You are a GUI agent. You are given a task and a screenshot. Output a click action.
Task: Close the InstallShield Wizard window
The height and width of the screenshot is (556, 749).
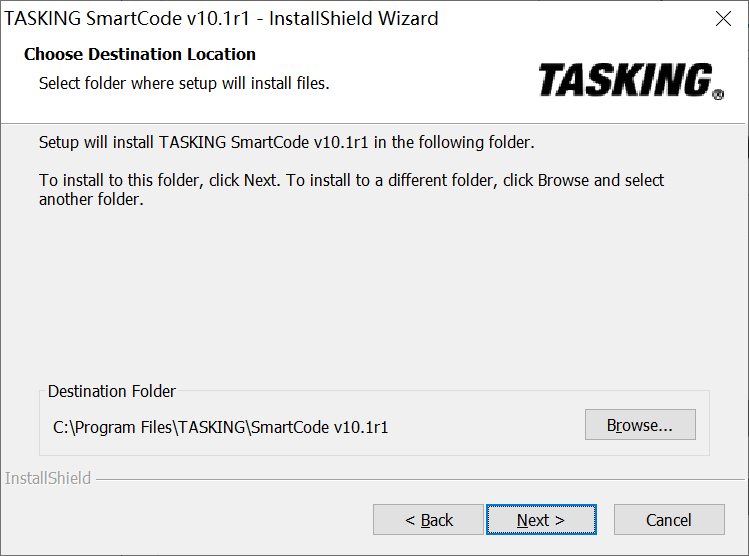723,19
